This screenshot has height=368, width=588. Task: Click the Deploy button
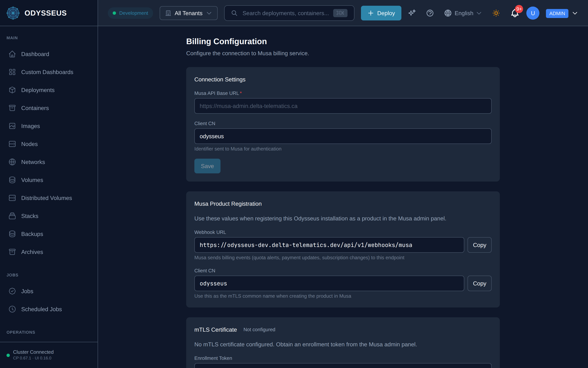pos(381,13)
